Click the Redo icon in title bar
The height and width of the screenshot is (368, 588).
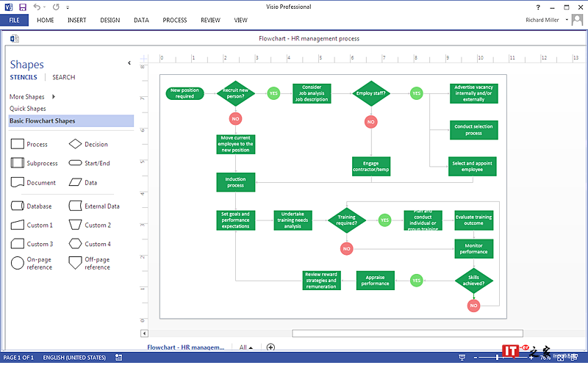click(x=56, y=7)
